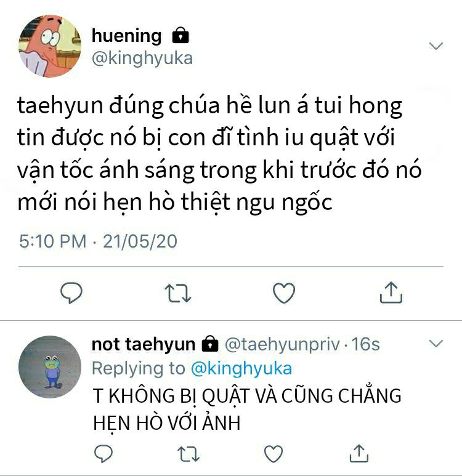Viewport: 462px width, 476px height.
Task: Select the 16s timestamp on the reply
Action: coord(366,344)
